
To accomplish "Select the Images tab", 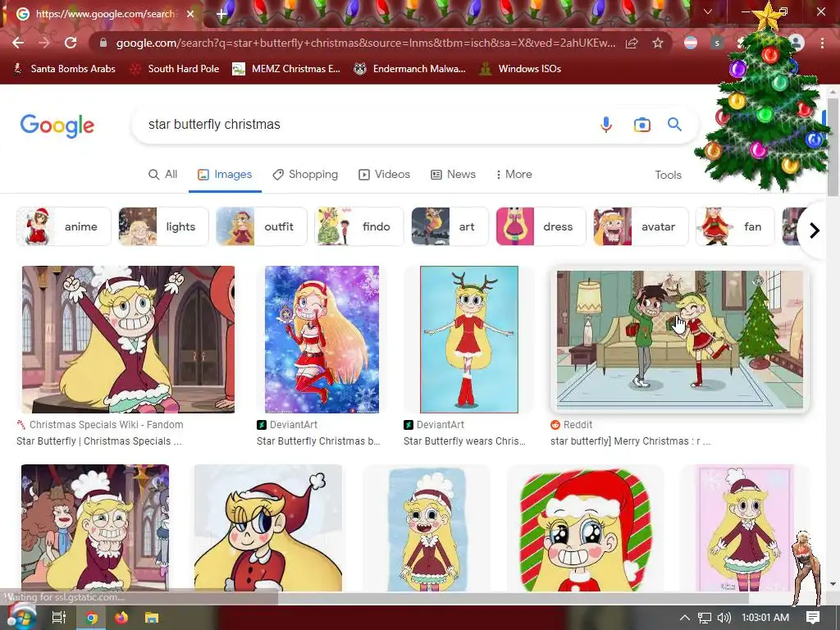I will click(x=225, y=174).
